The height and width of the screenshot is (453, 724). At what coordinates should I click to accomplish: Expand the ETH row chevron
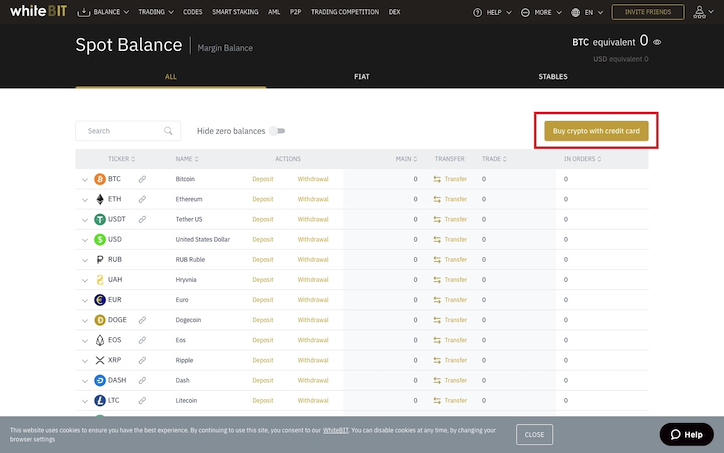(84, 200)
